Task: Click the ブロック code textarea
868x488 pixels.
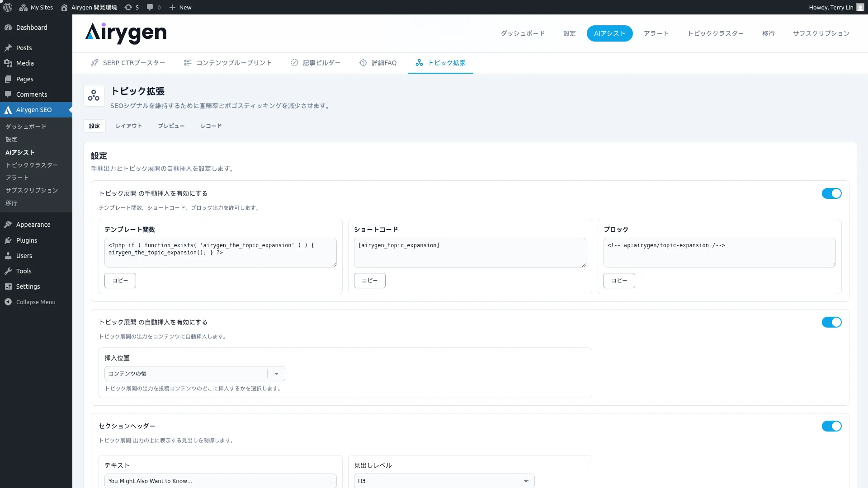Action: (x=720, y=253)
